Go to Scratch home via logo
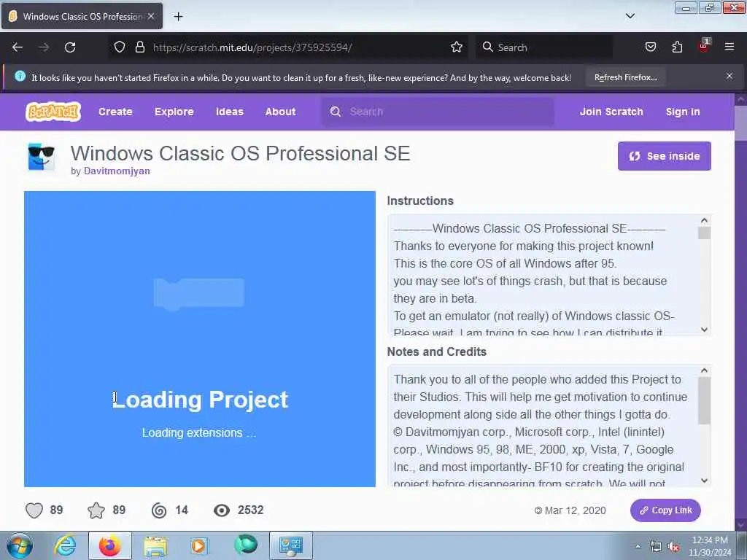 53,112
